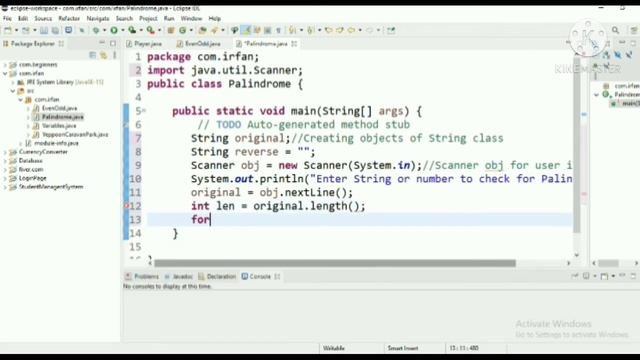The width and height of the screenshot is (640, 360).
Task: Switch to the Javadoc tab
Action: click(x=179, y=277)
